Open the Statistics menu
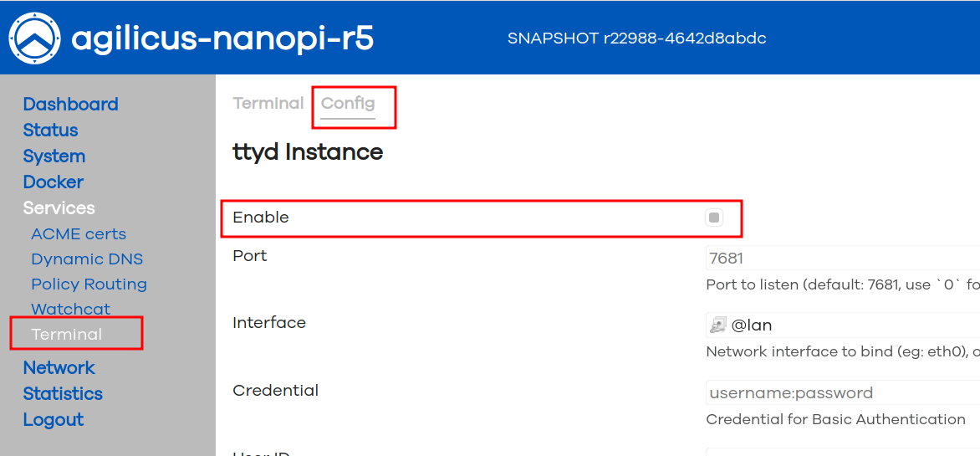980x456 pixels. pos(63,394)
